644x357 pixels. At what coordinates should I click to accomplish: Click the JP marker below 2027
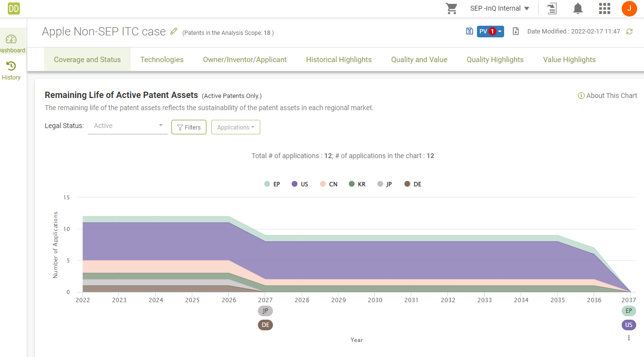click(x=265, y=311)
